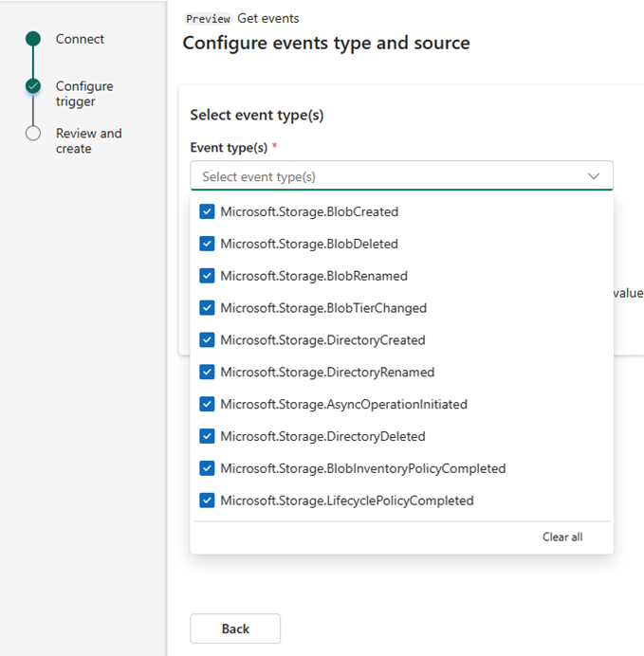This screenshot has height=656, width=644.
Task: Click the Review and create empty circle icon
Action: [x=33, y=134]
